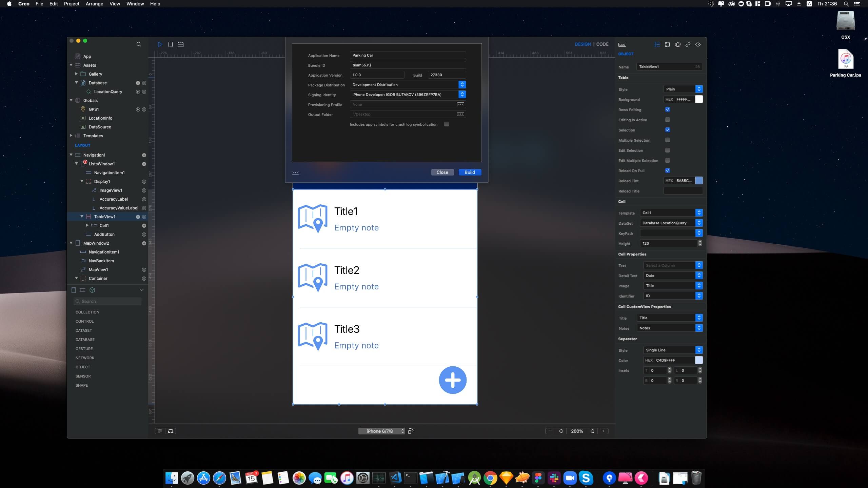Enable the Editing Is Active checkbox
This screenshot has height=488, width=868.
tap(668, 120)
